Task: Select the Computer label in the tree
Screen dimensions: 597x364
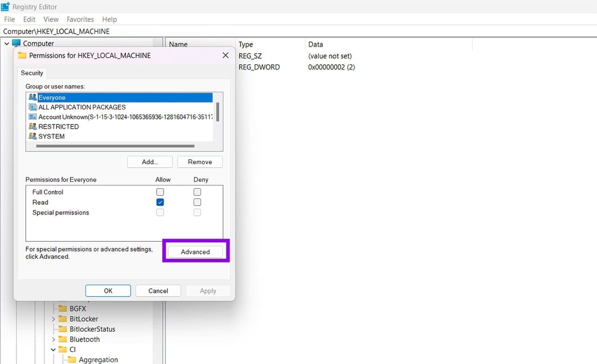Action: [39, 43]
